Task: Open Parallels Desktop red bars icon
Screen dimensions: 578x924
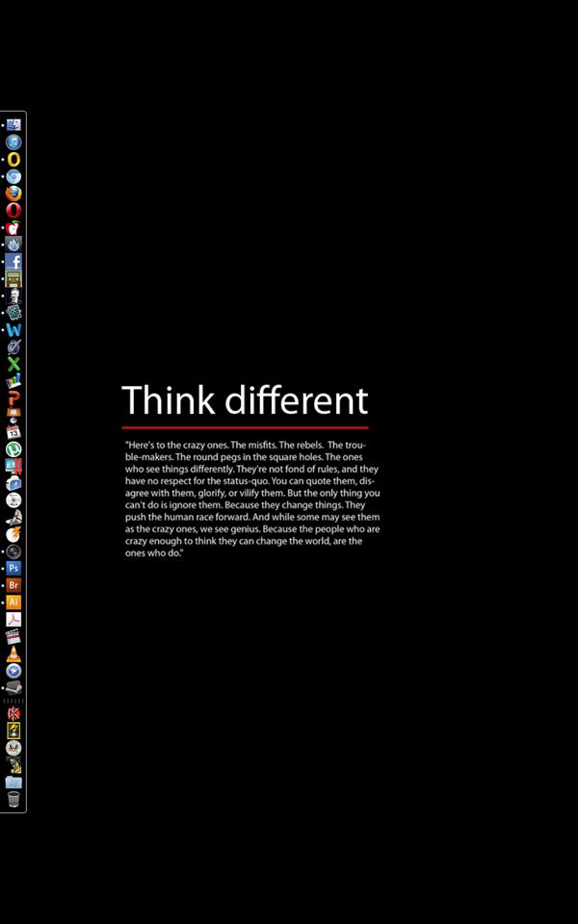Action: pyautogui.click(x=13, y=467)
